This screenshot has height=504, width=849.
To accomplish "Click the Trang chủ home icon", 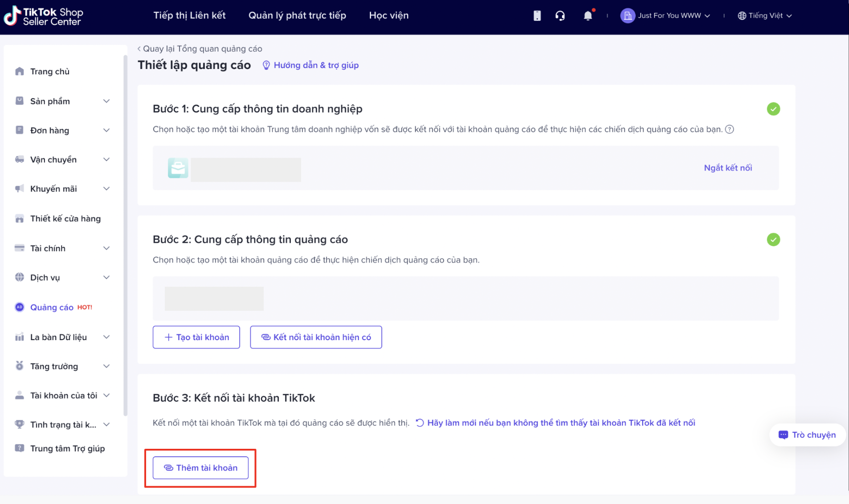I will pyautogui.click(x=20, y=71).
